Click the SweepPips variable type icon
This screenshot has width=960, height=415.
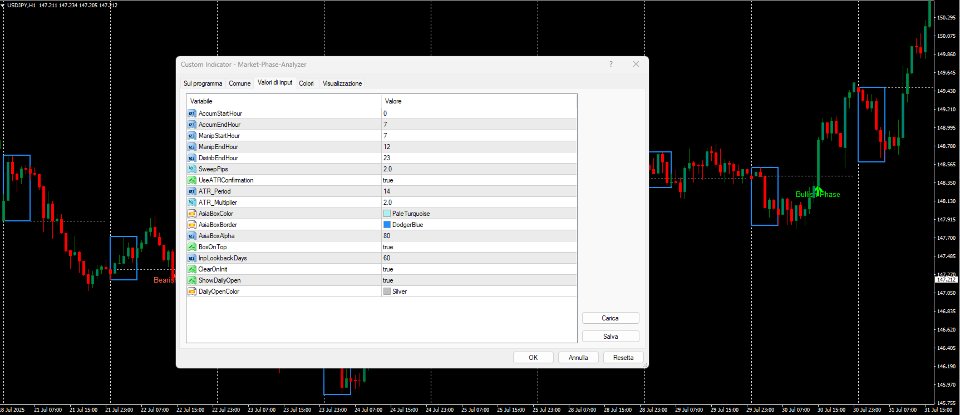click(192, 169)
